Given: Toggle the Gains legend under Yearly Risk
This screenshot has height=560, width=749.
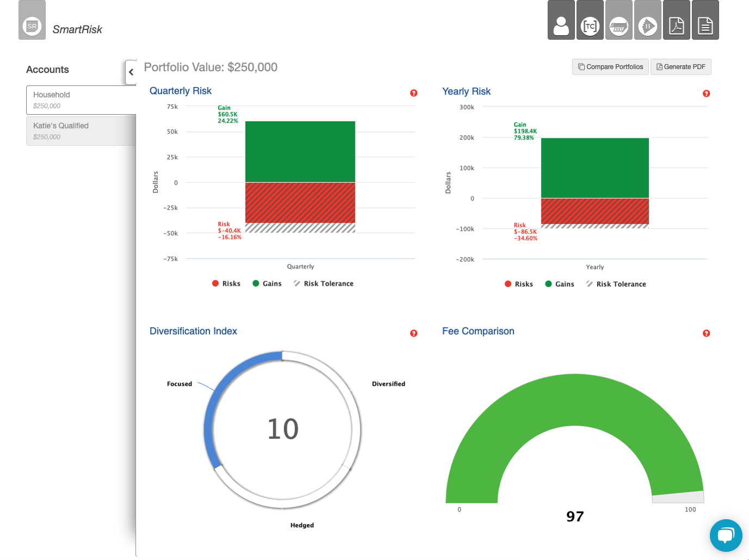Looking at the screenshot, I should (x=560, y=284).
